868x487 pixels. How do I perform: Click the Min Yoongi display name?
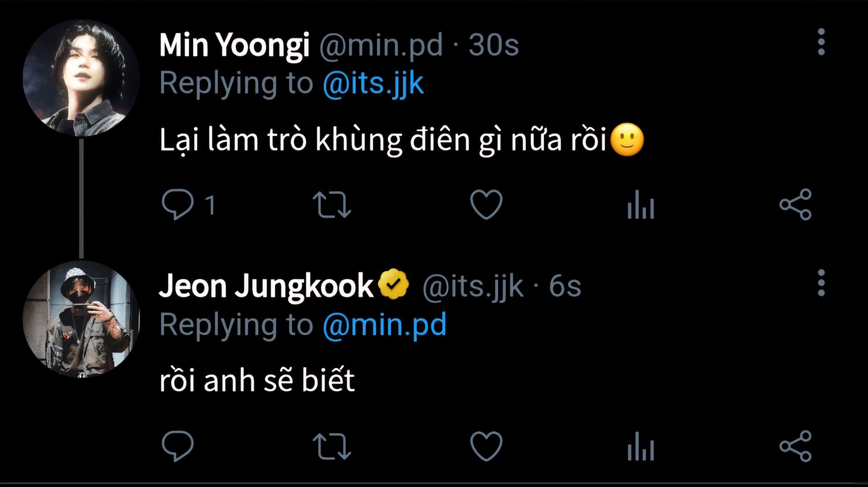click(x=234, y=45)
